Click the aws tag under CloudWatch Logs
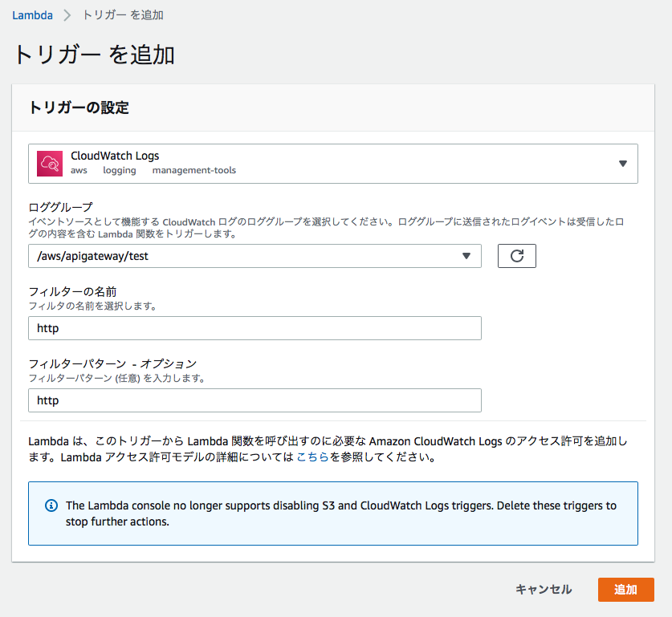 click(79, 171)
